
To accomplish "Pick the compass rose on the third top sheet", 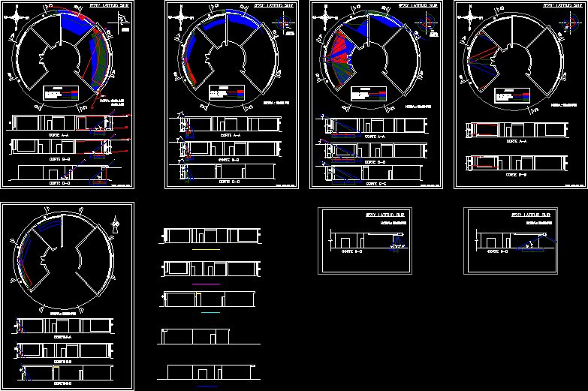I will [324, 16].
